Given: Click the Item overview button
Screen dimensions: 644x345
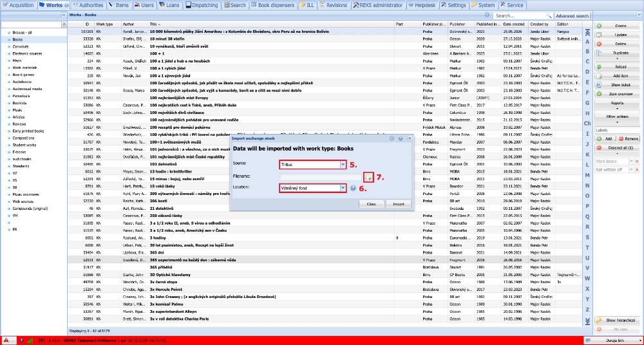Looking at the screenshot, I should point(618,93).
